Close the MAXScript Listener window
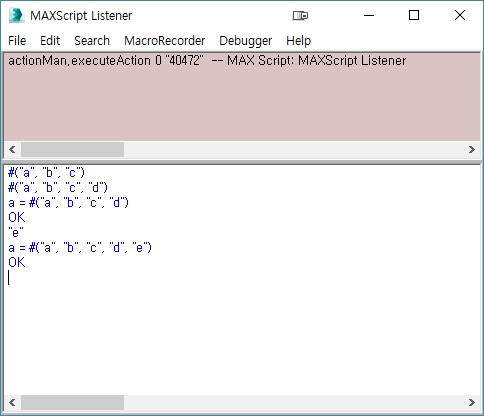 click(x=460, y=15)
